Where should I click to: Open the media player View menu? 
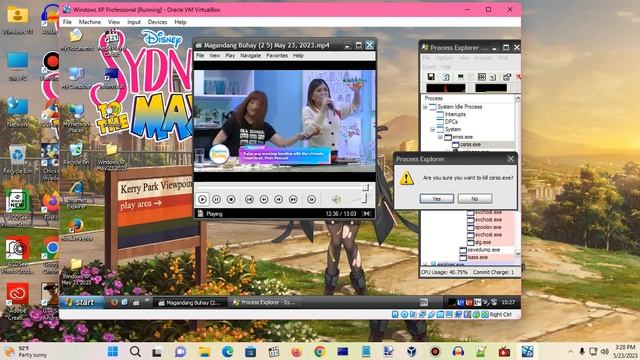pos(215,56)
